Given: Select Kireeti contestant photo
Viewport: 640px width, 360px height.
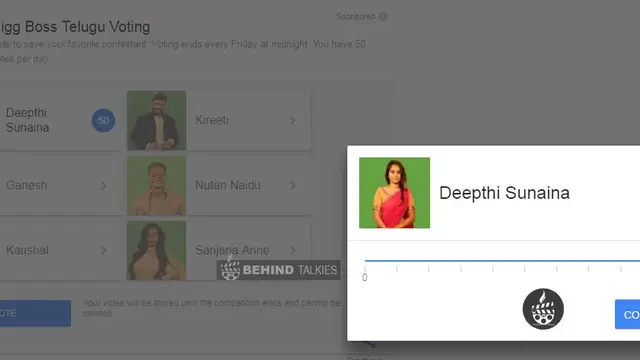Looking at the screenshot, I should coord(156,120).
